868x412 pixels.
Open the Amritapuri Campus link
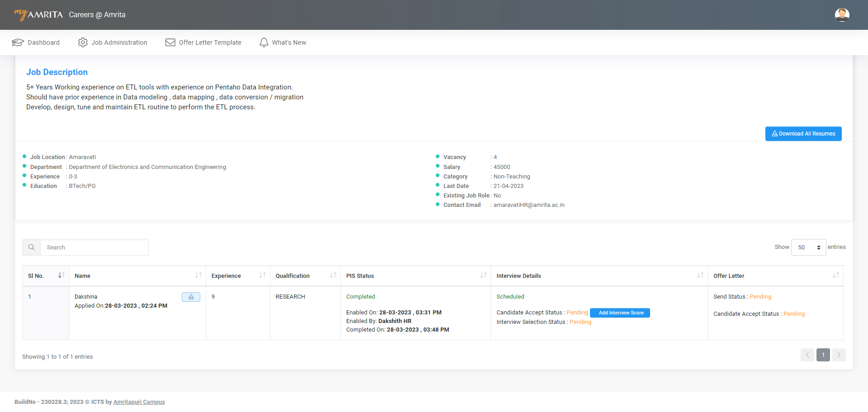click(139, 402)
